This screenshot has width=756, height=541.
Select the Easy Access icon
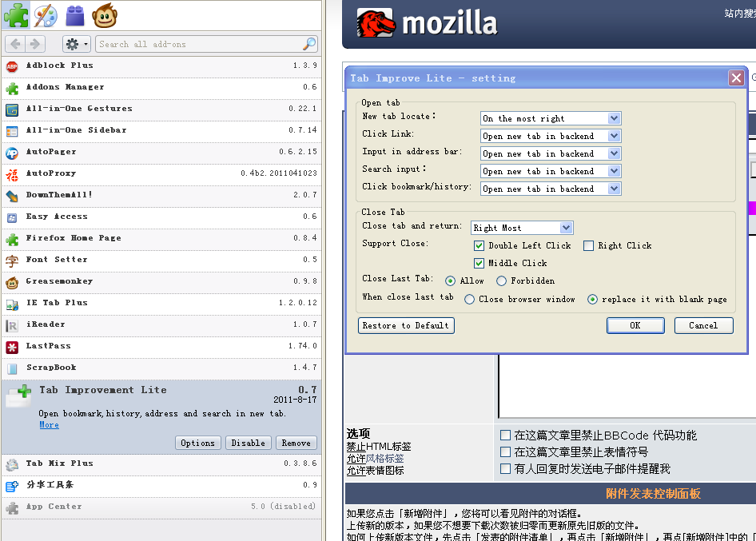[x=12, y=218]
